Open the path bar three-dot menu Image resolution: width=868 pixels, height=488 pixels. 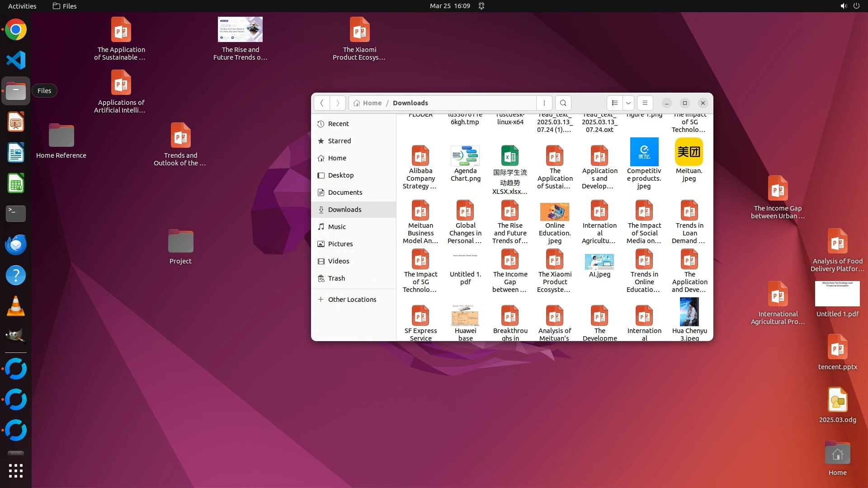[544, 103]
